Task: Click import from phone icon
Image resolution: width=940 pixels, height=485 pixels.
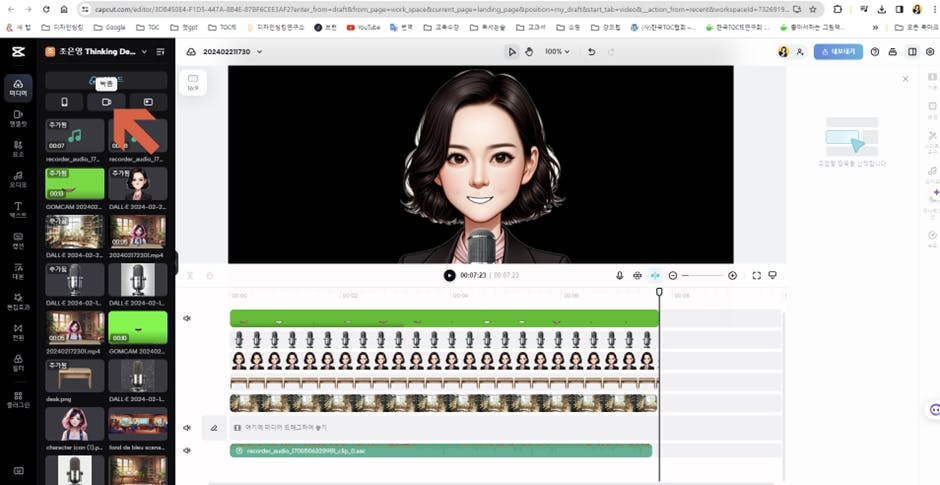Action: (x=64, y=102)
